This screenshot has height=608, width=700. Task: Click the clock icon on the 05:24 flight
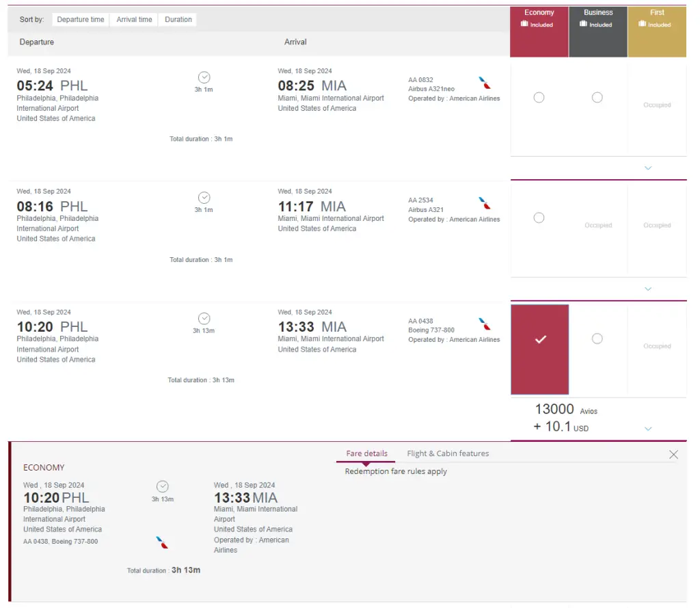tap(204, 77)
